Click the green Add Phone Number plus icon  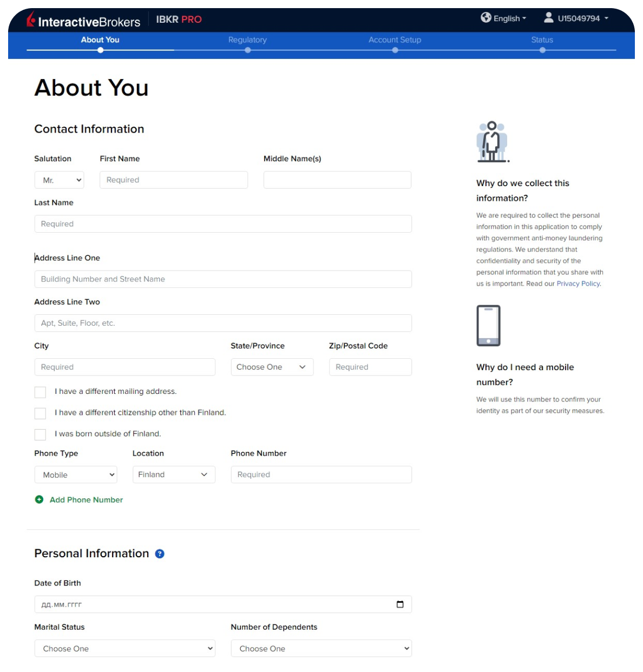click(x=39, y=499)
